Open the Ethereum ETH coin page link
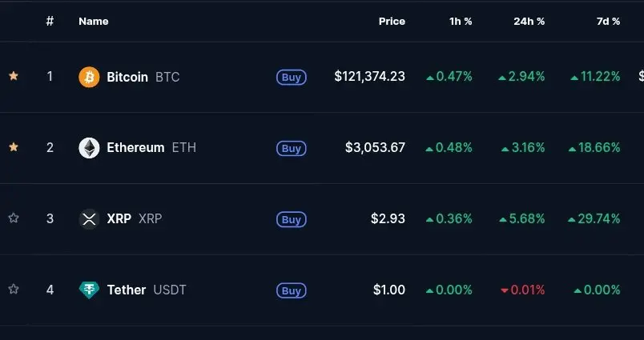 click(151, 148)
